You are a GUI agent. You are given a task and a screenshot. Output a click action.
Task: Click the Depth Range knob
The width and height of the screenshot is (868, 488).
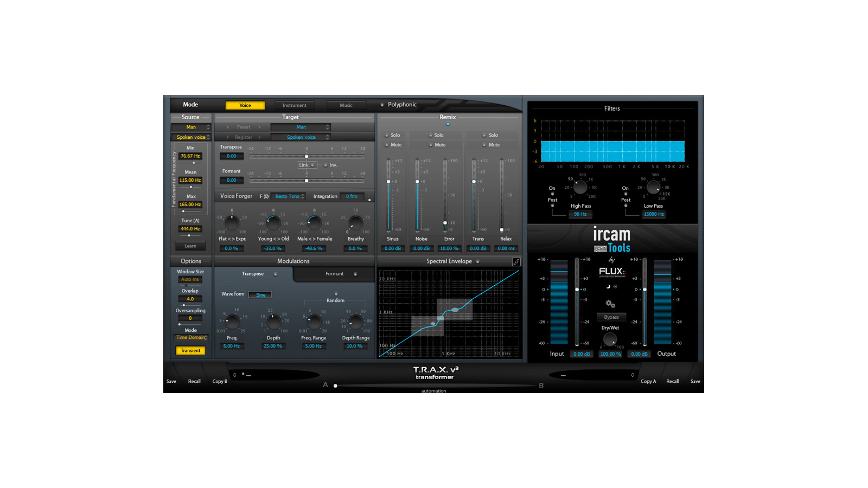(x=356, y=322)
